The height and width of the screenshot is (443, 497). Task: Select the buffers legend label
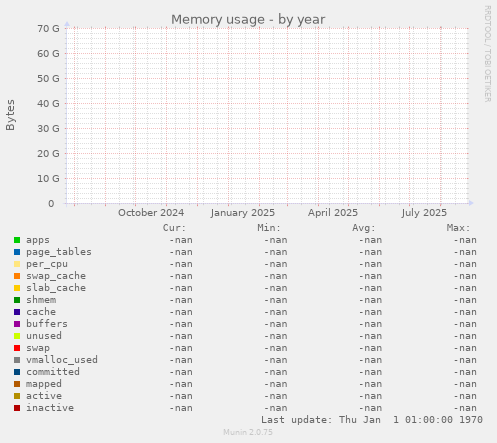tap(47, 324)
